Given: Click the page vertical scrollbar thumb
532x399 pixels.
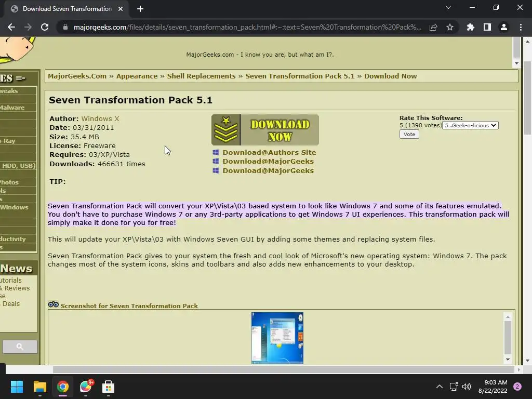Looking at the screenshot, I should 528,98.
